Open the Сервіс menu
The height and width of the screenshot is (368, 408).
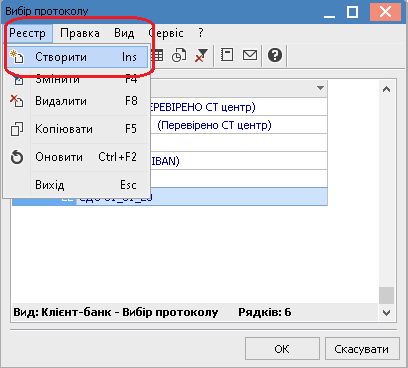(166, 33)
